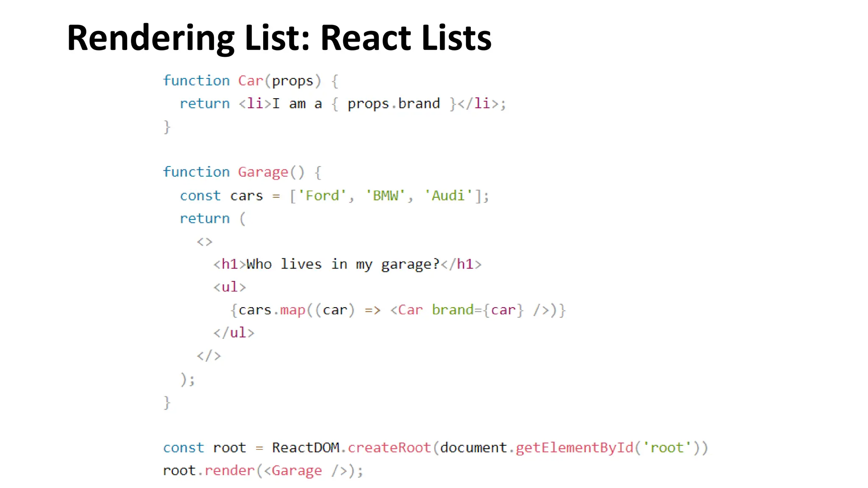Click the line "function Car(props) {"
Viewport: 868px width, 488px height.
(x=250, y=80)
